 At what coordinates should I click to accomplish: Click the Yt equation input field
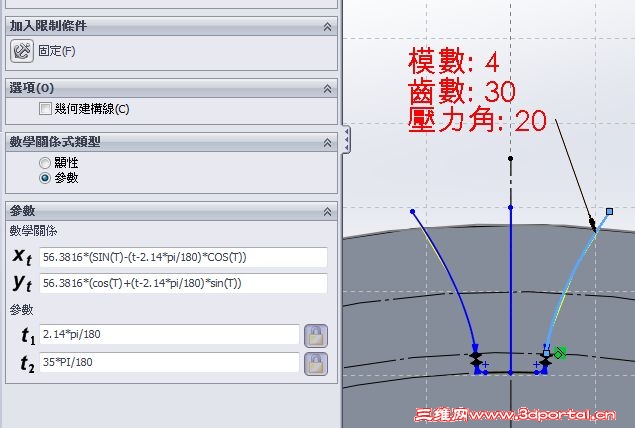click(183, 283)
